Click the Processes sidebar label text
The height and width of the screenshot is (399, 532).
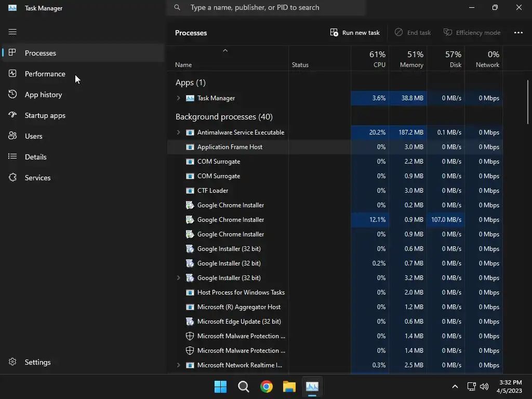[41, 53]
